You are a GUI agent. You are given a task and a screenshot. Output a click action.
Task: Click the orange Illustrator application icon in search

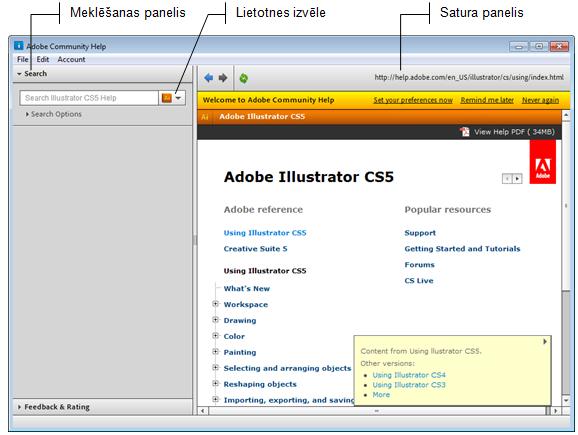[167, 98]
